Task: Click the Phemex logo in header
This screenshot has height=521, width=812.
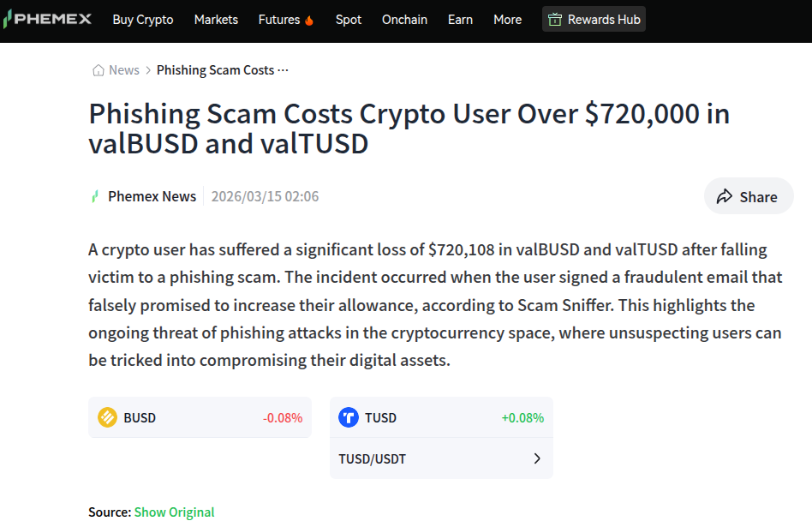Action: 46,19
